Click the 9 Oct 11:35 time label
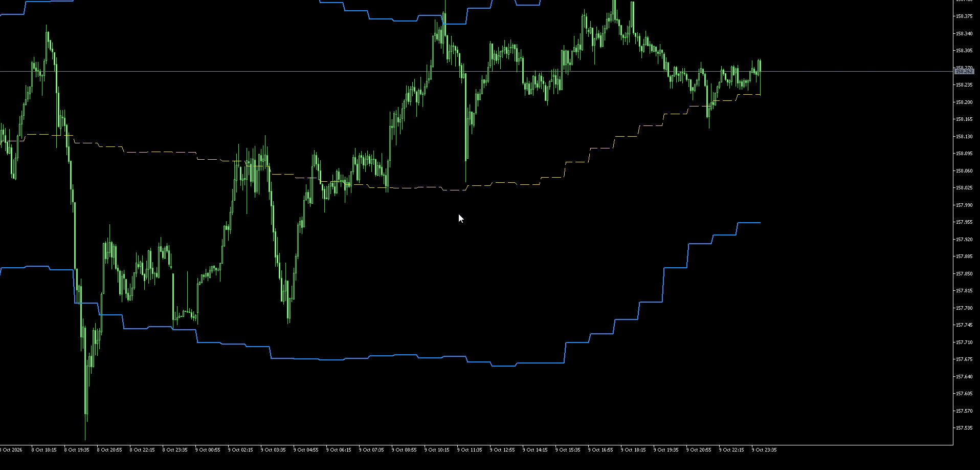980x470 pixels. coord(470,450)
